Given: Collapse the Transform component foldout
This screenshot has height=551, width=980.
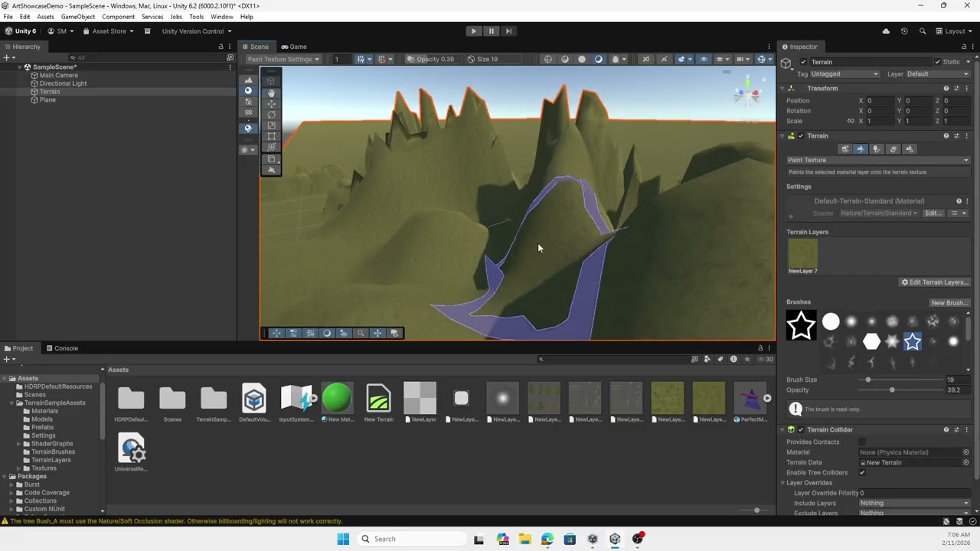Looking at the screenshot, I should click(782, 88).
